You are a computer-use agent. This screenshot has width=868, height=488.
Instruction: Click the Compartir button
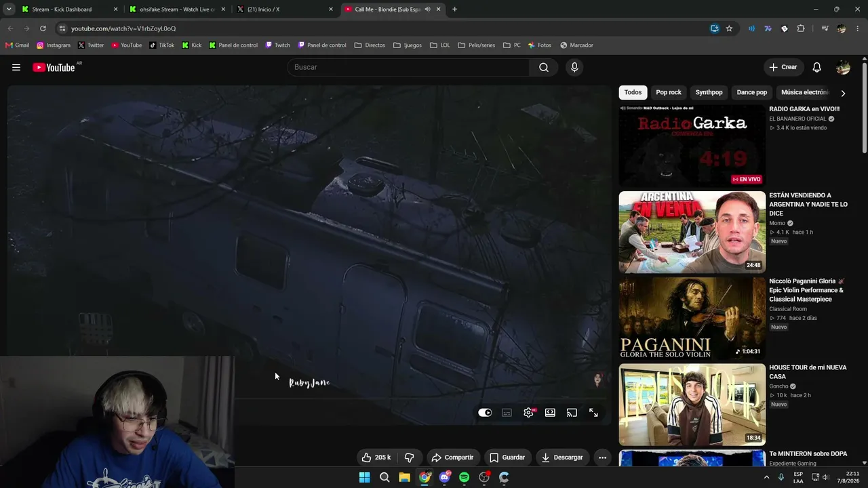pos(453,457)
